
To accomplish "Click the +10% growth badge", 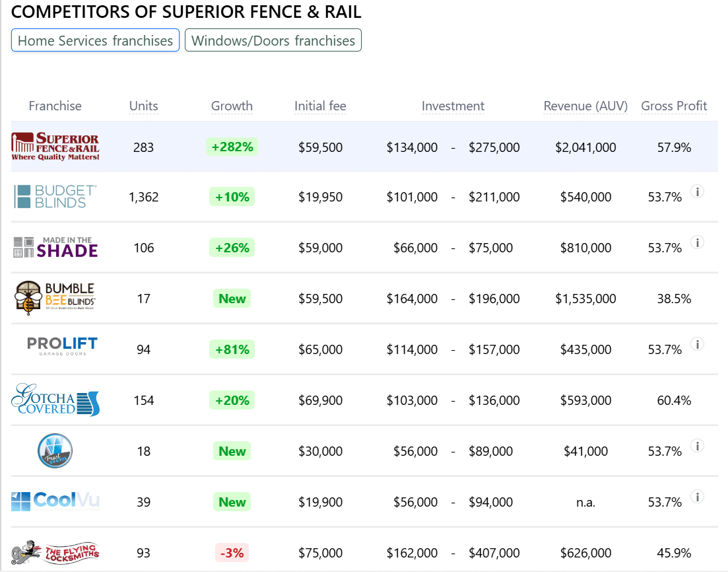I will (232, 197).
